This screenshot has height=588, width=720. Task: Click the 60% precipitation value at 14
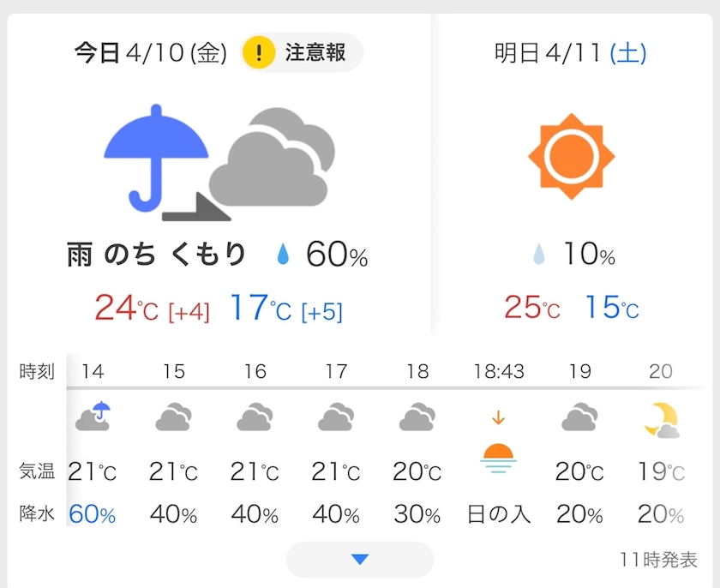pyautogui.click(x=93, y=514)
